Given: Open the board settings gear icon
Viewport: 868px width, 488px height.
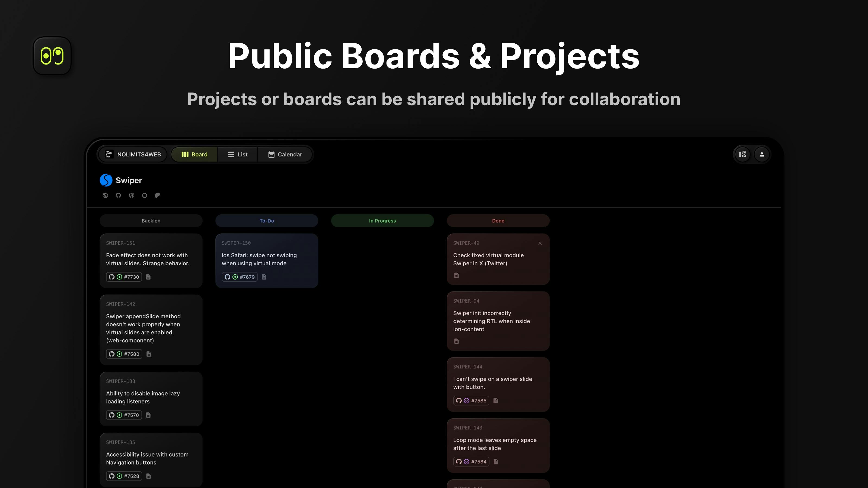Looking at the screenshot, I should (743, 154).
